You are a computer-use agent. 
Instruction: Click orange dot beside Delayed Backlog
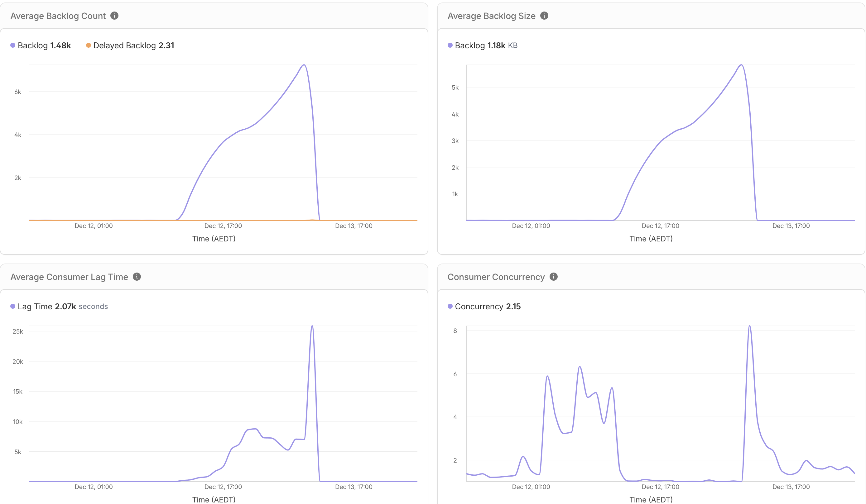click(x=88, y=45)
